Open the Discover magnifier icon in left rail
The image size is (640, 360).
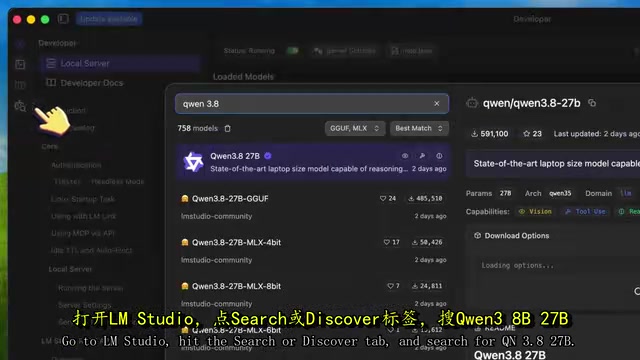(20, 106)
